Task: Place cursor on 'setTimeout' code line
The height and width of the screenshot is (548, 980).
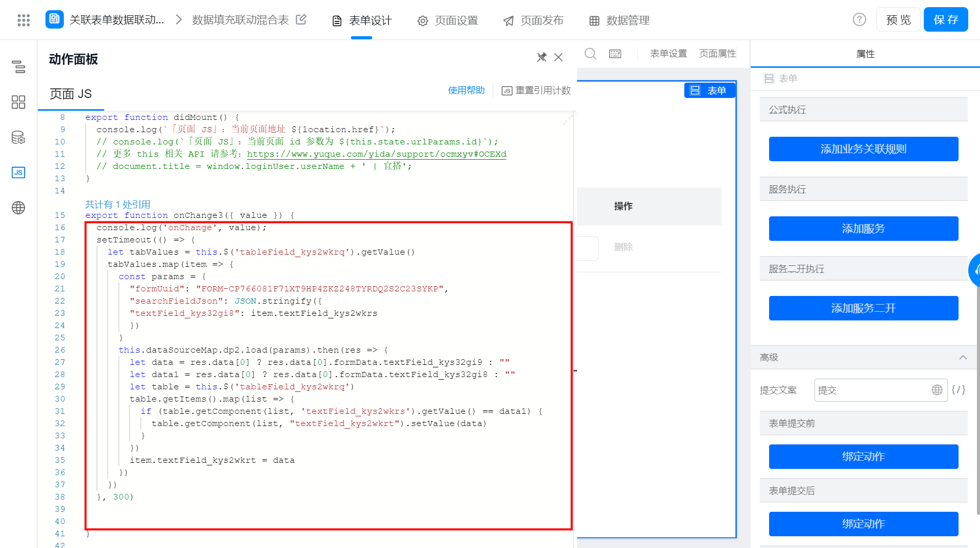Action: (x=146, y=240)
